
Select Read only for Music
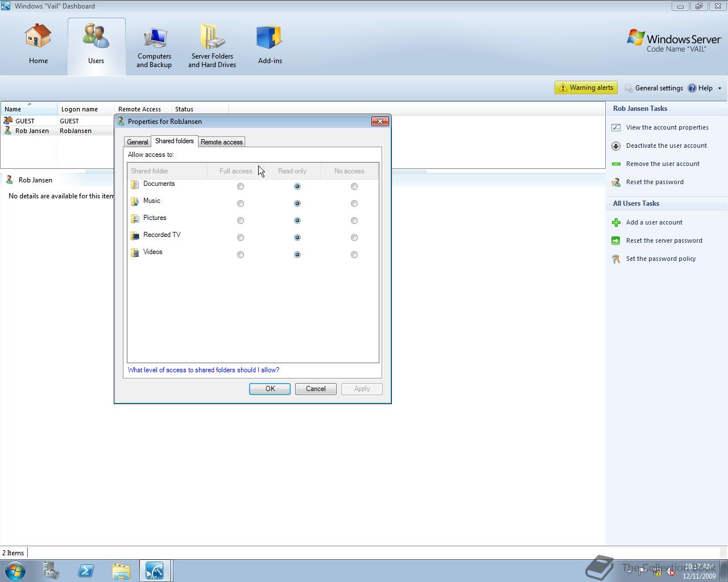click(x=297, y=203)
